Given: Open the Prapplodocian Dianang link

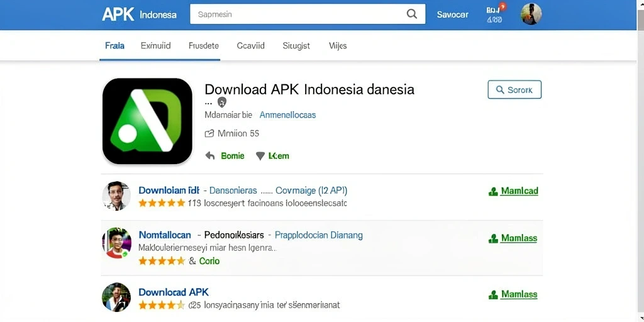Looking at the screenshot, I should point(318,235).
